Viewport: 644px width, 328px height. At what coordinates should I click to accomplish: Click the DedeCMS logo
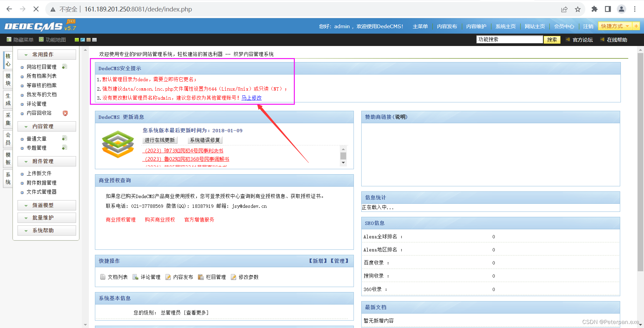(40, 26)
